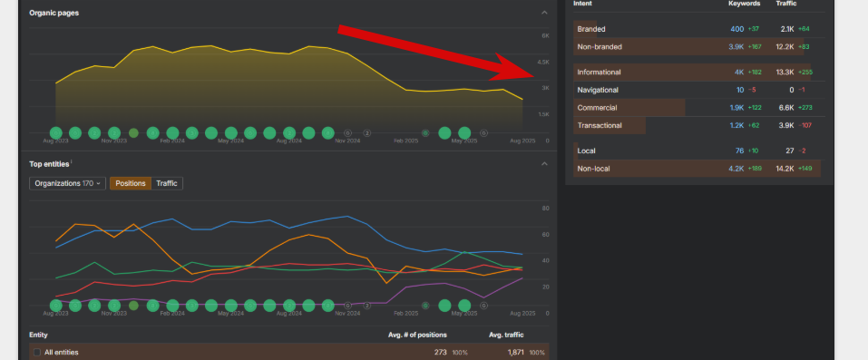Viewport: 868px width, 360px height.
Task: Open the Commercial keywords count 1.9K
Action: [x=736, y=107]
